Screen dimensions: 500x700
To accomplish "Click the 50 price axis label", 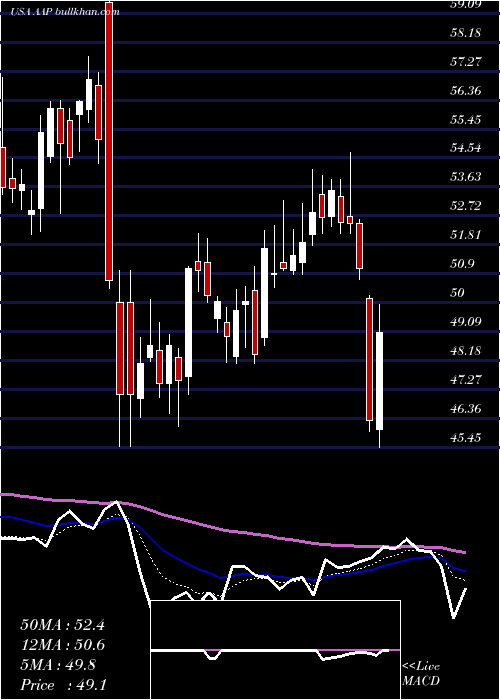I will 458,293.
